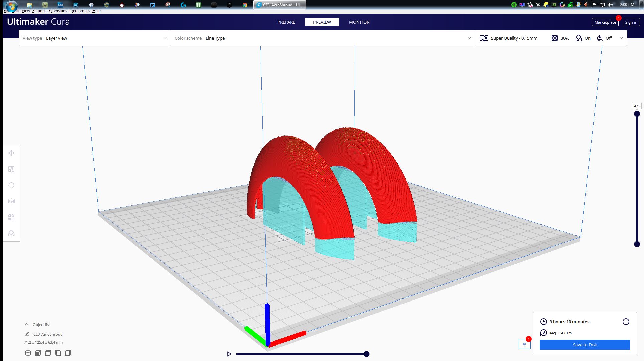The width and height of the screenshot is (644, 361).
Task: Click the top layer slider handle
Action: point(637,114)
